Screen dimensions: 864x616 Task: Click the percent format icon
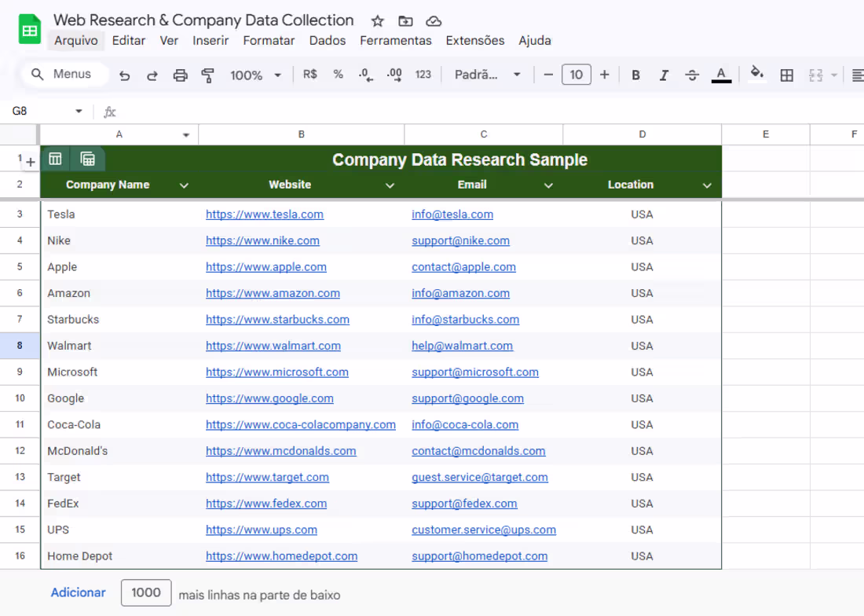[338, 74]
